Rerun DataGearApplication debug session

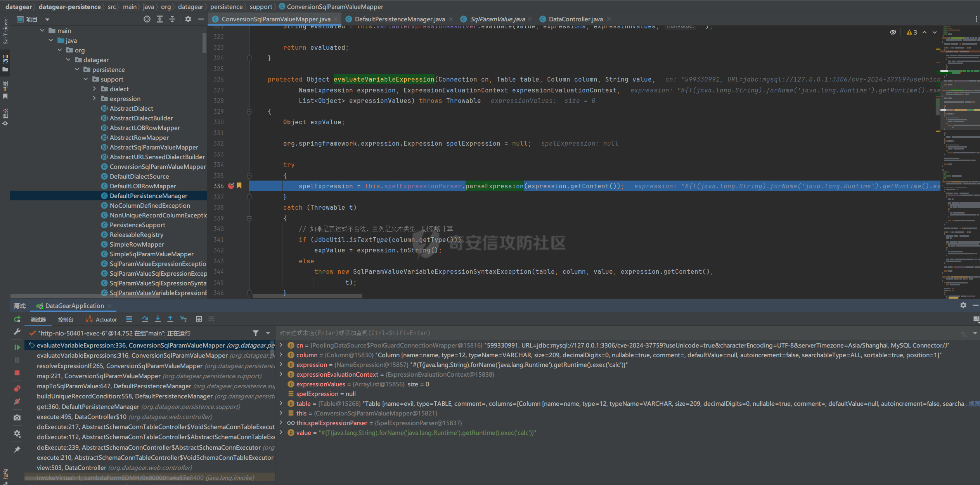(17, 319)
